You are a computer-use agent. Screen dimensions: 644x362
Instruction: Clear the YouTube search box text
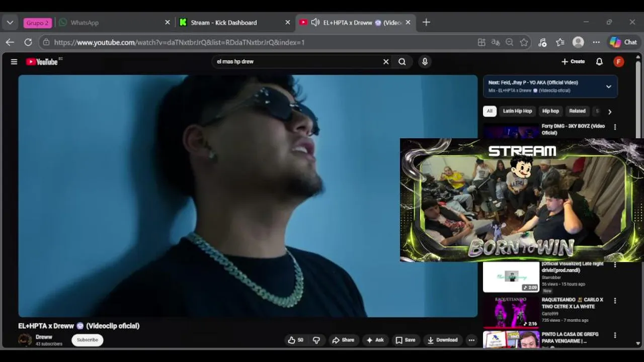[386, 62]
